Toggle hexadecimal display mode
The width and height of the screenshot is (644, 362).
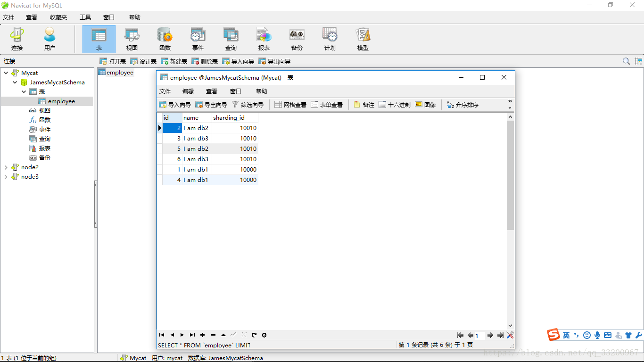[x=395, y=105]
